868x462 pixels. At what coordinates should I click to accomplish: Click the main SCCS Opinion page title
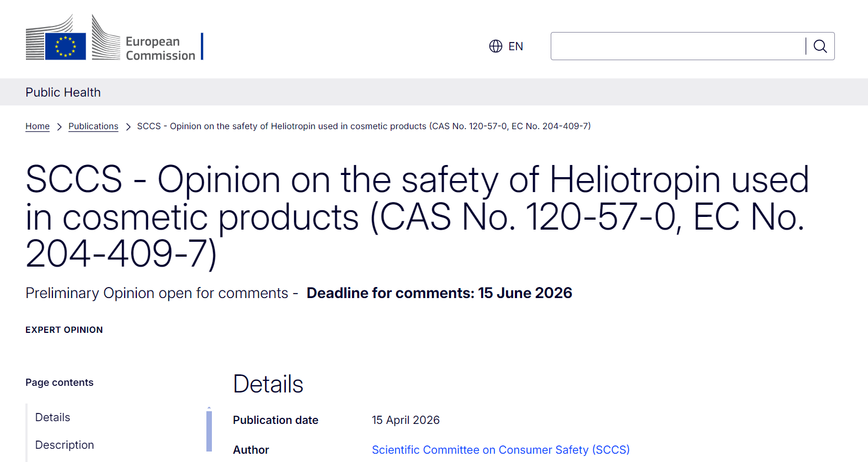tap(417, 216)
